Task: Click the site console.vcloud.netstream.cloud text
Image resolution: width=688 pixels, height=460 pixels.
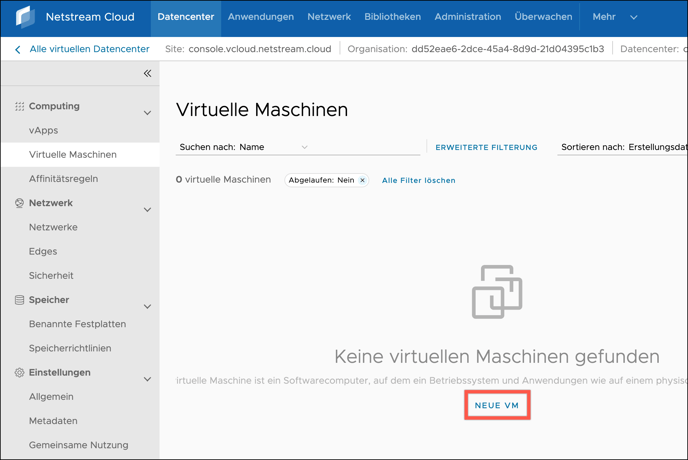Action: point(260,49)
